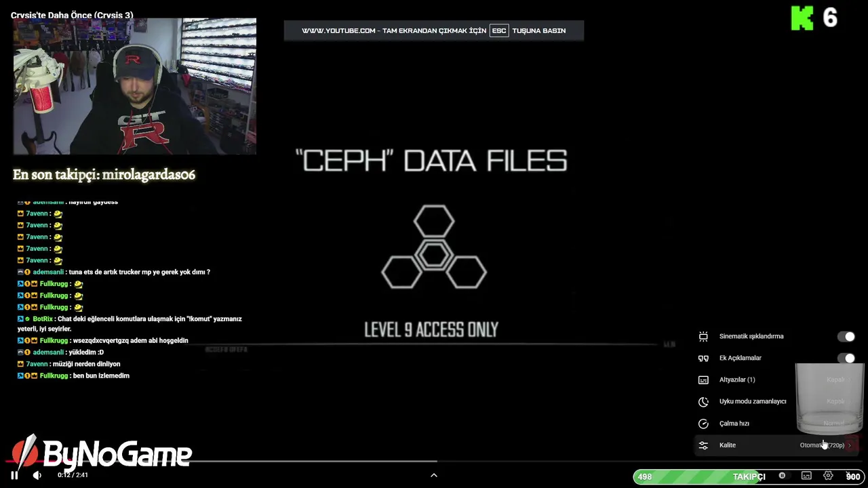Viewport: 868px width, 488px height.
Task: Click Altyazılar subtitles icon in menu
Action: (703, 380)
